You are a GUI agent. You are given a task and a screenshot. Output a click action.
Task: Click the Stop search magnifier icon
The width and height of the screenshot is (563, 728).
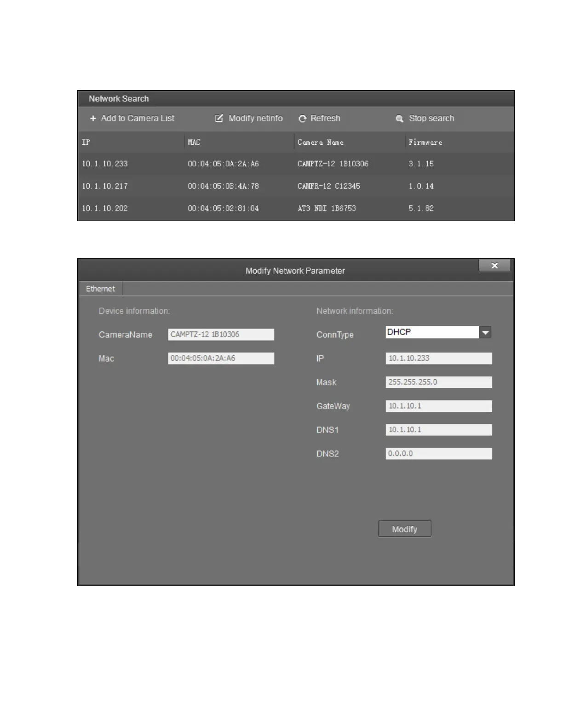coord(399,119)
